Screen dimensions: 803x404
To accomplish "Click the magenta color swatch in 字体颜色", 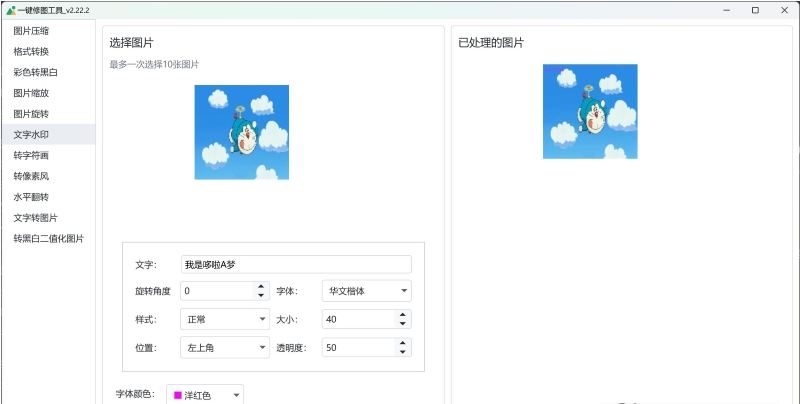I will [x=178, y=395].
